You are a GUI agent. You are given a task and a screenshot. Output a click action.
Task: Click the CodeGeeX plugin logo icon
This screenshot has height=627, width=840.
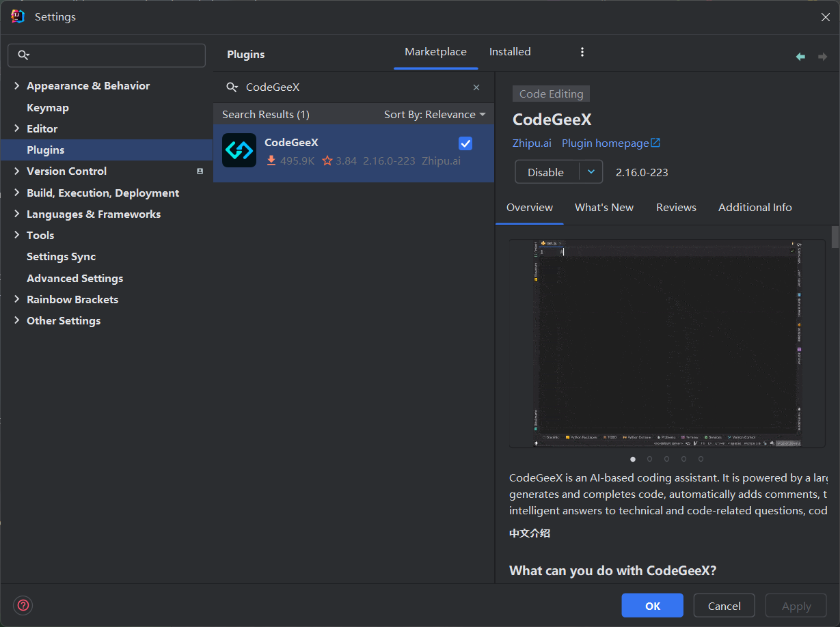(x=239, y=150)
